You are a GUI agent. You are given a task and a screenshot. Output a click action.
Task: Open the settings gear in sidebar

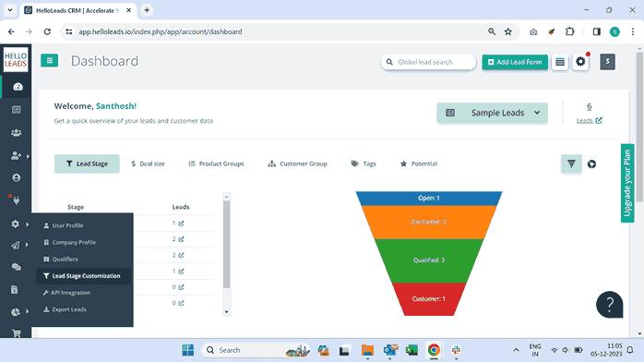coord(15,223)
